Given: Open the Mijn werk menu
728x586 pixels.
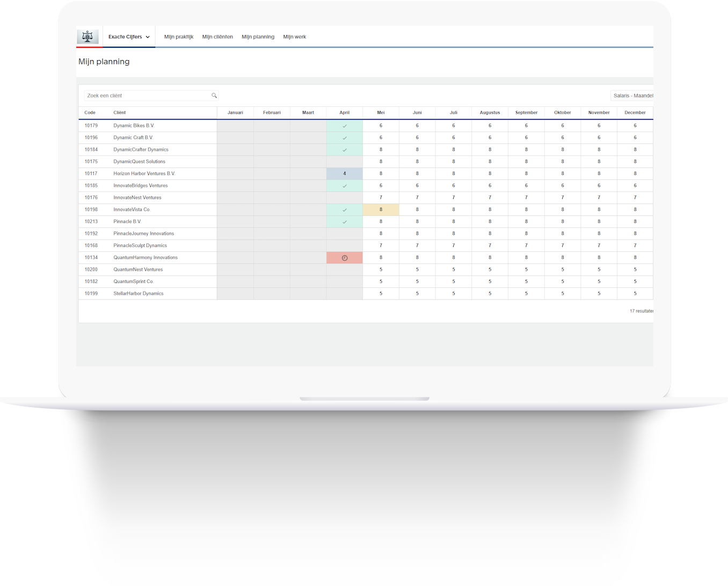Looking at the screenshot, I should pyautogui.click(x=295, y=37).
